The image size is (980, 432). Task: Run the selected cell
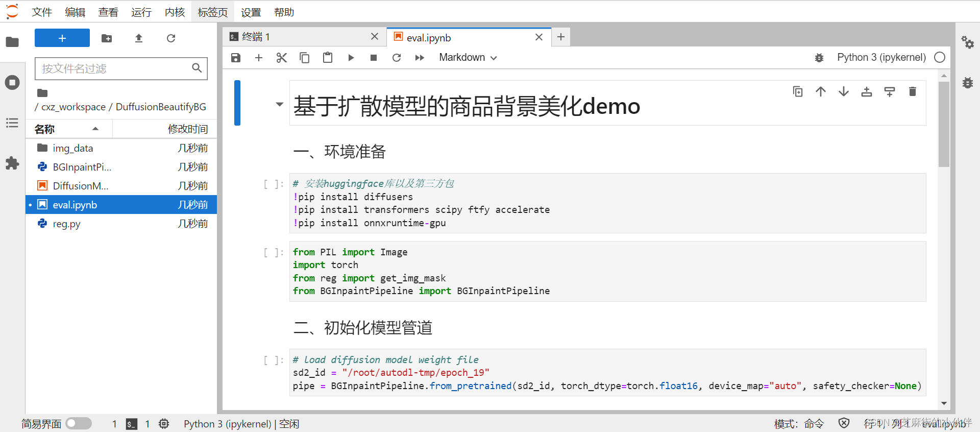pyautogui.click(x=351, y=58)
